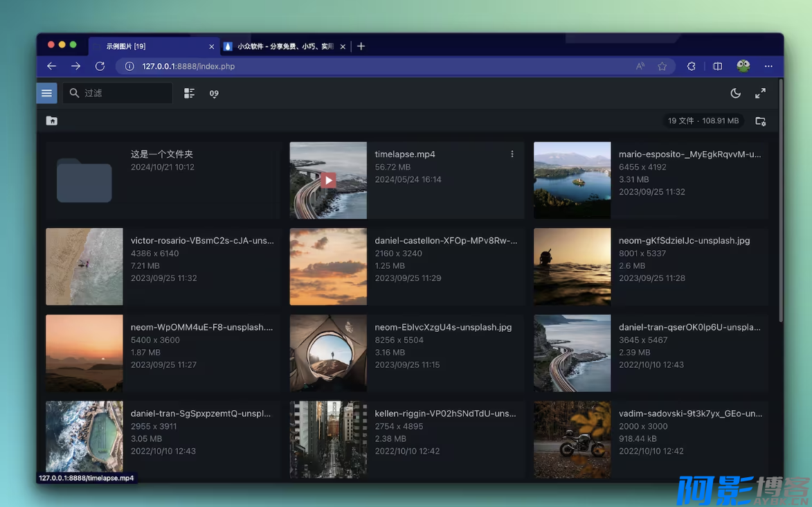Toggle dark mode with the moon icon

735,94
